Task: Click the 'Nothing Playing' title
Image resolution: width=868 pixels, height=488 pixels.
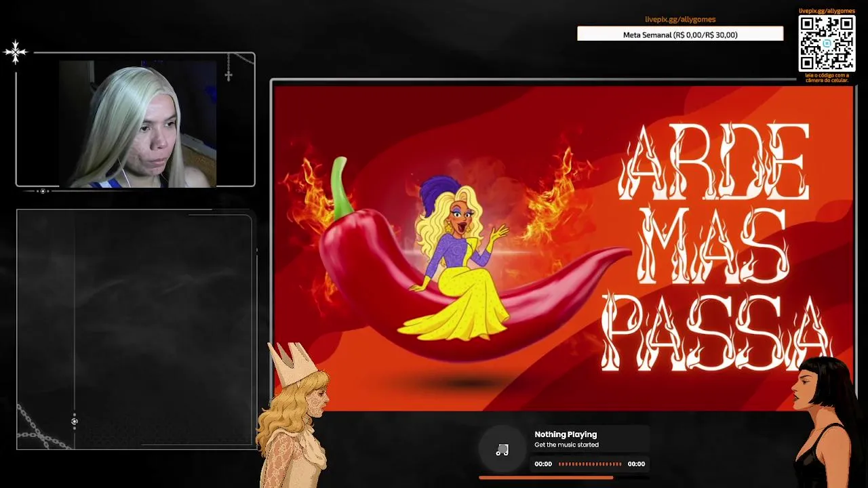Action: (566, 434)
